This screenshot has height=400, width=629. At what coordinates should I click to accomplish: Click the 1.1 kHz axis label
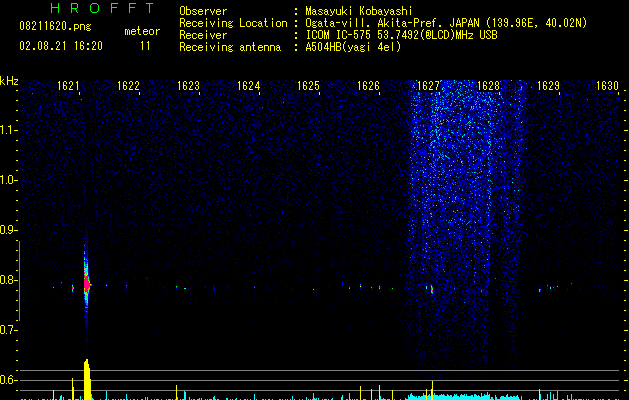(8, 130)
